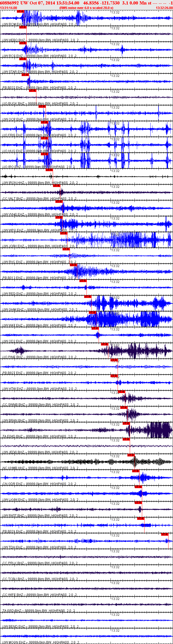Click the red pick flag on B927 trace
Image resolution: width=173 pixels, height=644 pixels.
[114, 360]
